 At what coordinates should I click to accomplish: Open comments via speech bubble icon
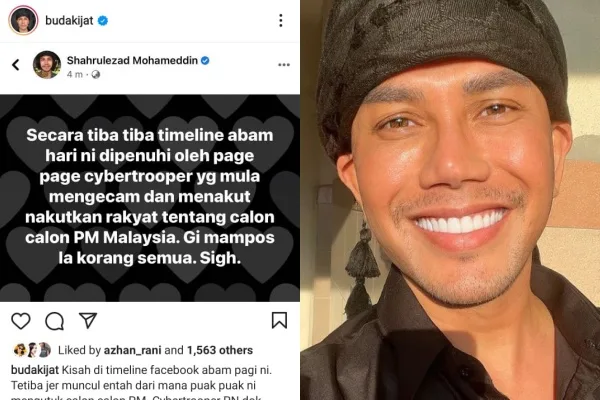click(x=54, y=321)
